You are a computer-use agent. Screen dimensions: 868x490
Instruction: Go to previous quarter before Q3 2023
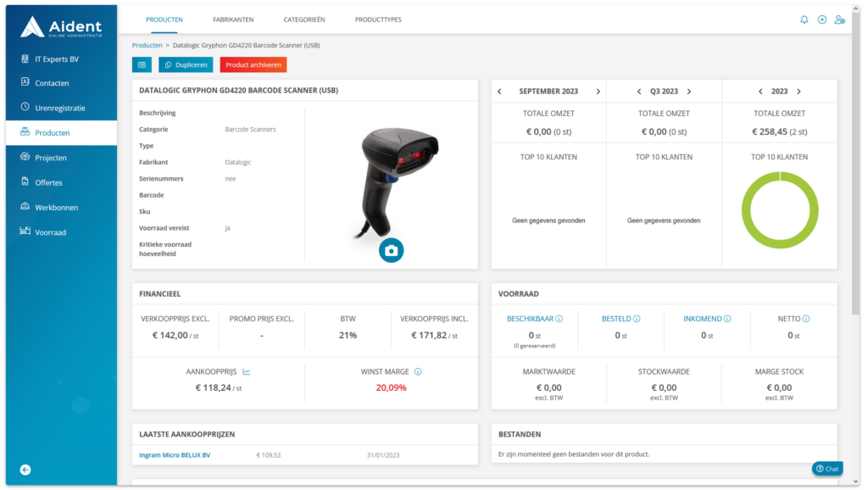639,92
